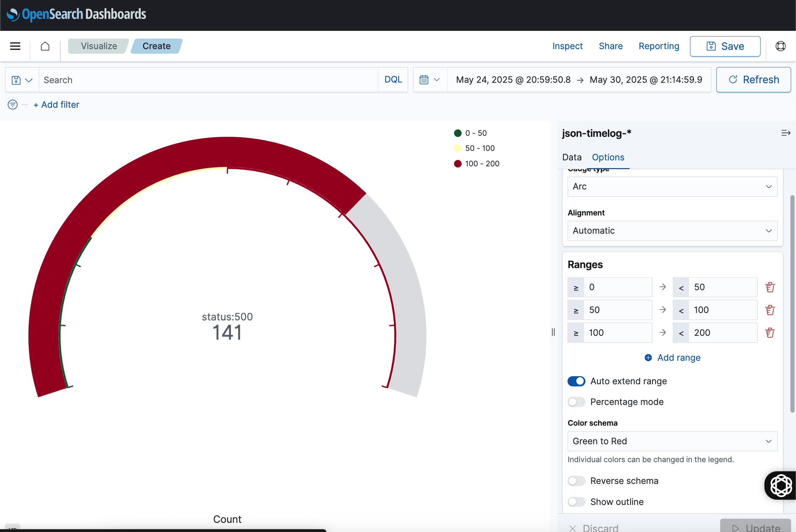Screen dimensions: 796x532
Task: Open the help menu icon
Action: pos(780,46)
